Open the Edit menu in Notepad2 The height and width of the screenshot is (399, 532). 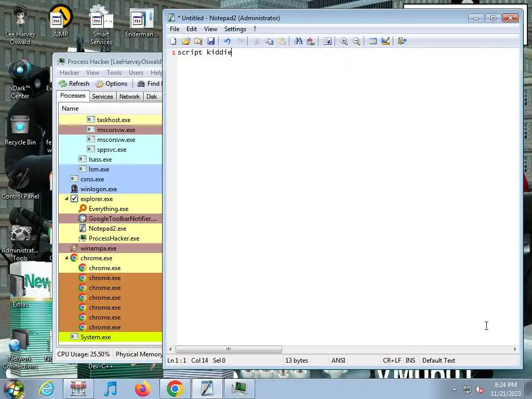[x=192, y=29]
